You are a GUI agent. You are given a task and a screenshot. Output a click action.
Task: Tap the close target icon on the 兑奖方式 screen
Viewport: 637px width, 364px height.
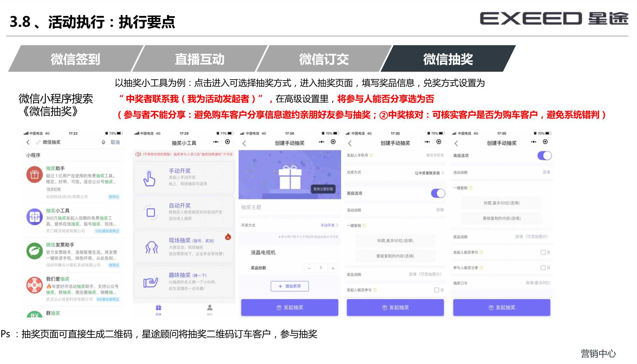click(439, 142)
